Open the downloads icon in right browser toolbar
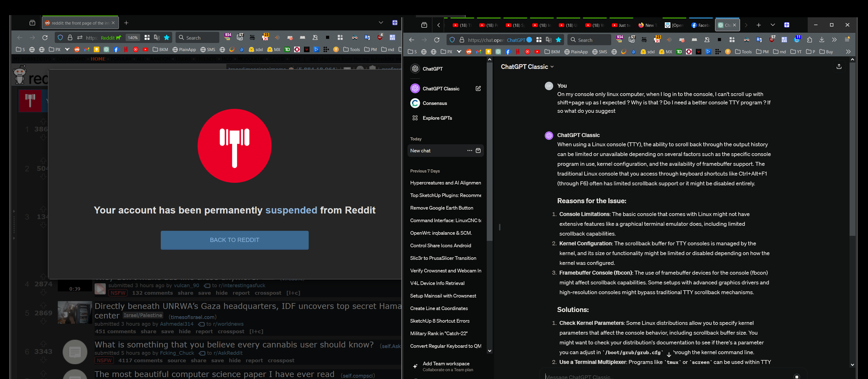868x379 pixels. pos(821,40)
